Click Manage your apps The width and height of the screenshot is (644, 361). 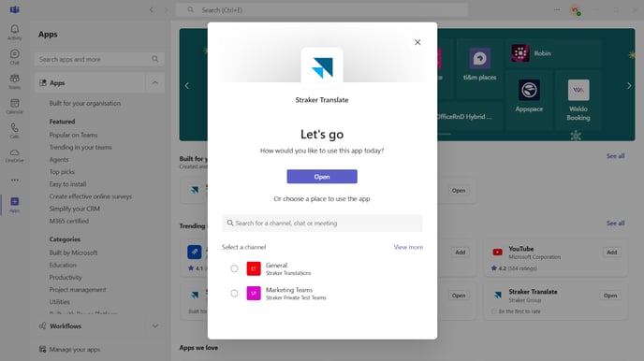(x=75, y=350)
